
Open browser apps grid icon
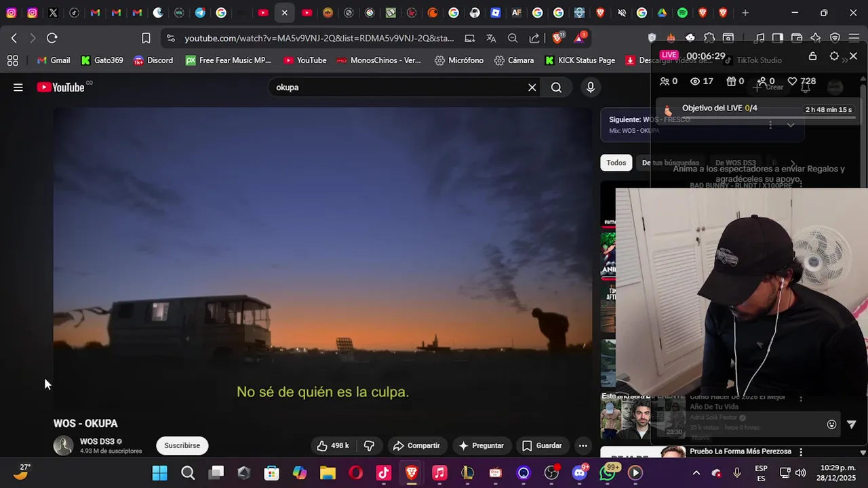12,60
